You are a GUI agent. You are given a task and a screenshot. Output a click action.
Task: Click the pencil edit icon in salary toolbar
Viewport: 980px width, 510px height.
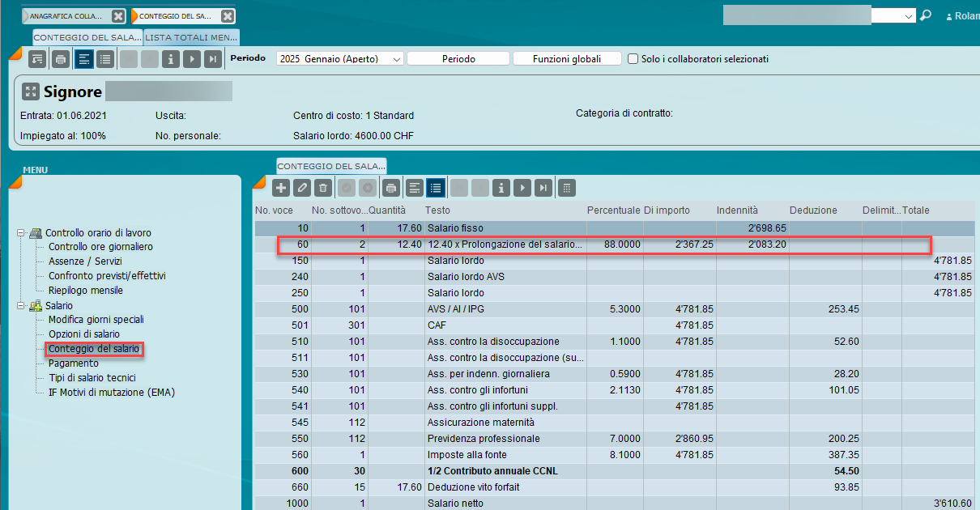pos(302,188)
